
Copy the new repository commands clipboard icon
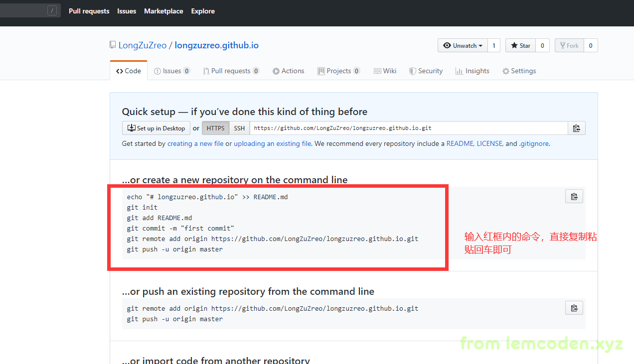point(574,196)
